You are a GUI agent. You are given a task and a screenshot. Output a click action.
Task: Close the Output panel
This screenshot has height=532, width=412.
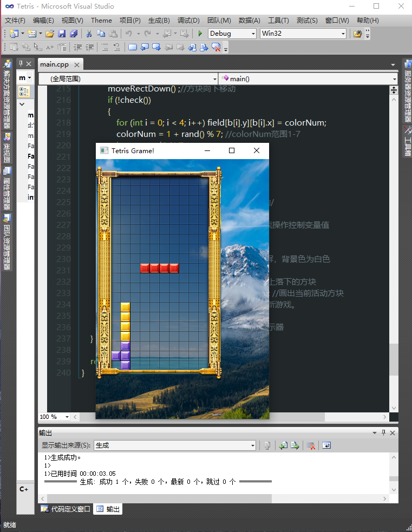click(393, 432)
